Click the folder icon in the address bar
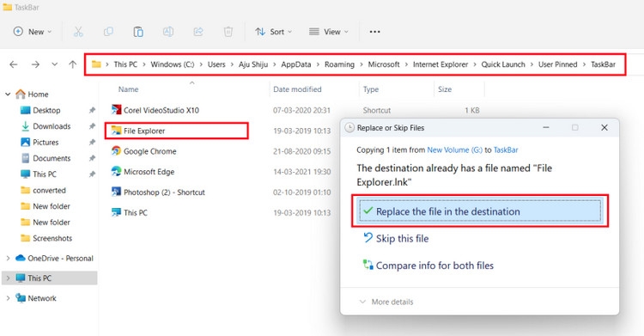Screen dimensions: 644x336 point(96,64)
